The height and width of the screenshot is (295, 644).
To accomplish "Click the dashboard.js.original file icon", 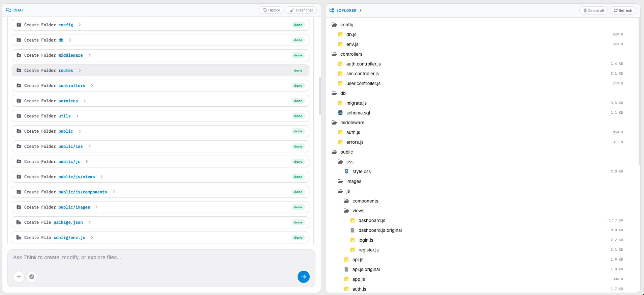I will click(x=352, y=230).
